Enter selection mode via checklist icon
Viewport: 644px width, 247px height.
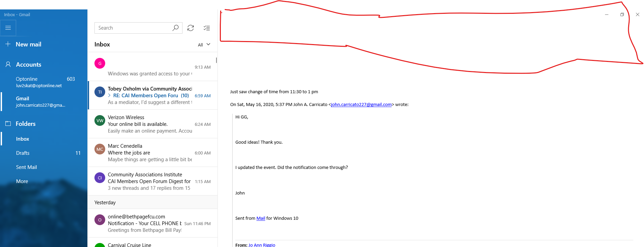207,28
